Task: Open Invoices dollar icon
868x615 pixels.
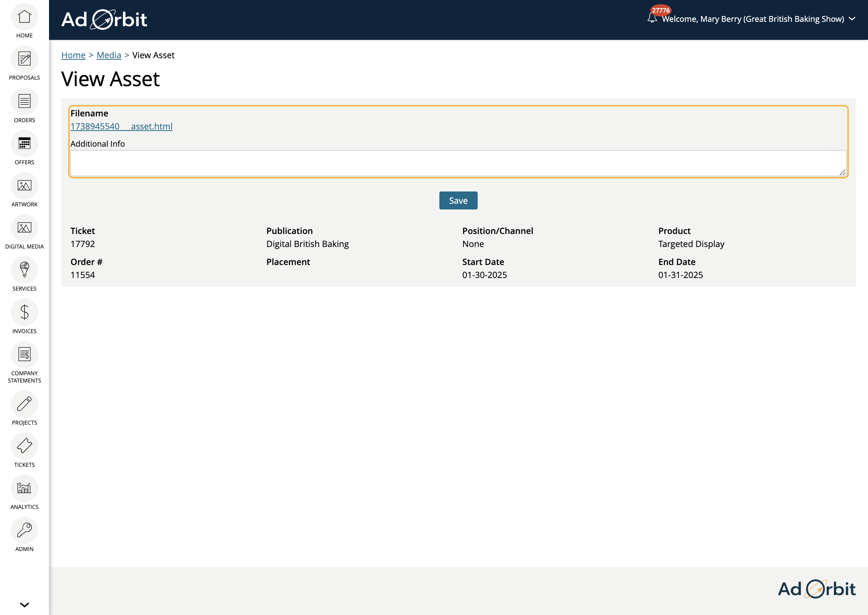Action: tap(25, 312)
